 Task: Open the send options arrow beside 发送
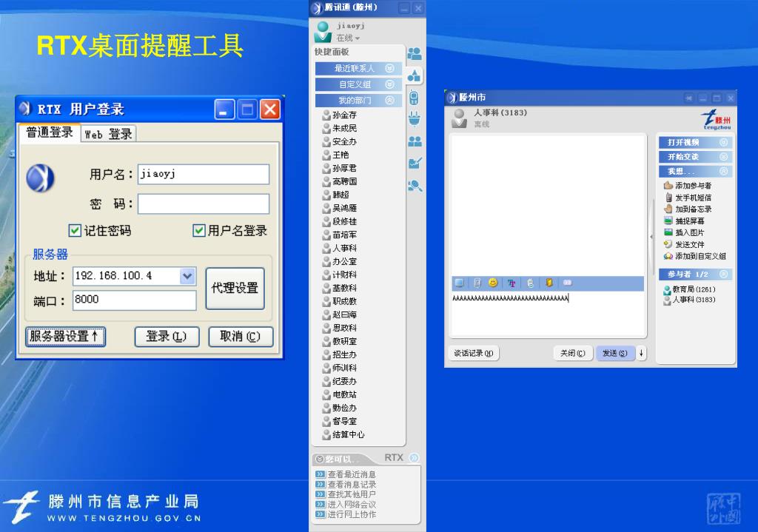coord(642,353)
